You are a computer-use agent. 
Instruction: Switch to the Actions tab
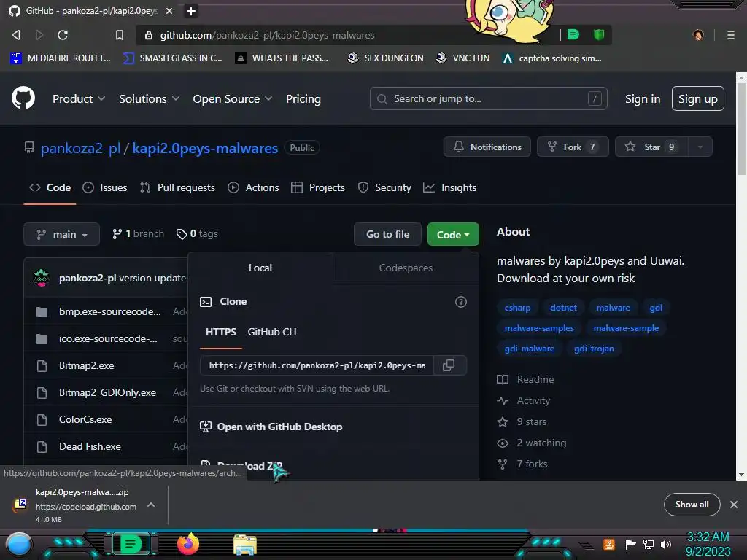tap(253, 187)
